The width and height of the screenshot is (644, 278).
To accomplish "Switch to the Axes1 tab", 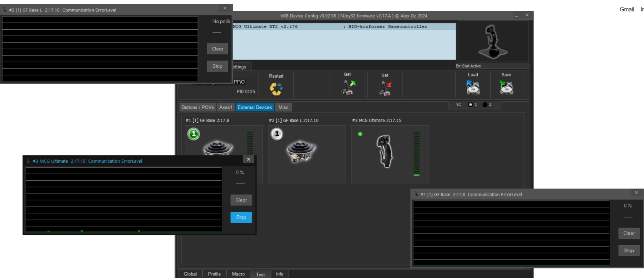I will point(226,107).
